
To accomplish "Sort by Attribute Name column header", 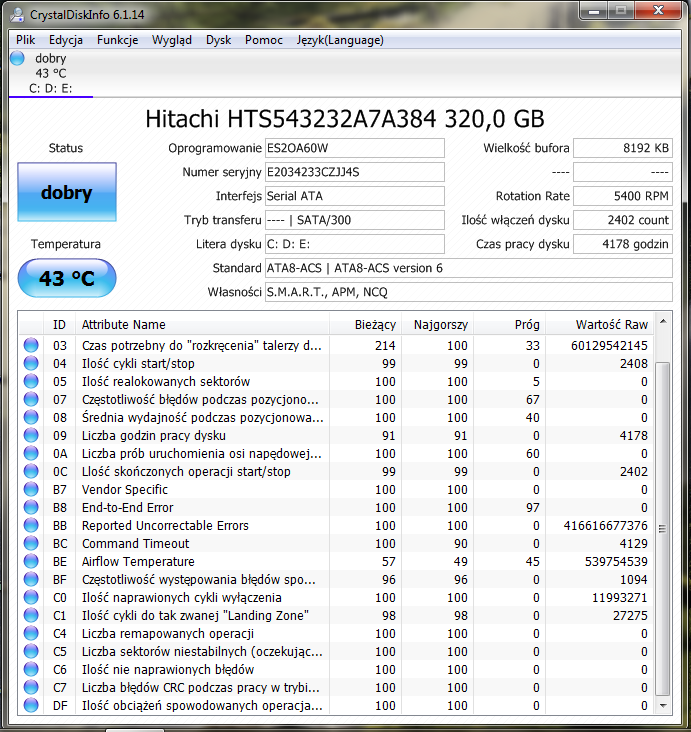I will coord(203,324).
